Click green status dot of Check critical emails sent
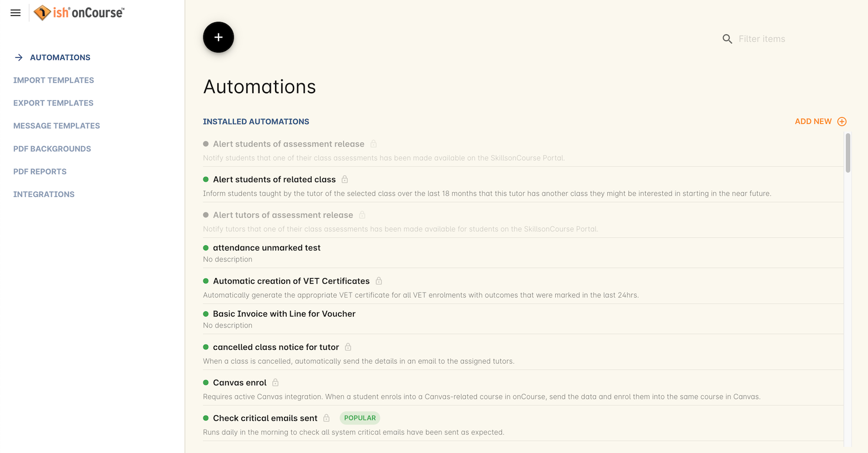The width and height of the screenshot is (868, 453). (206, 418)
